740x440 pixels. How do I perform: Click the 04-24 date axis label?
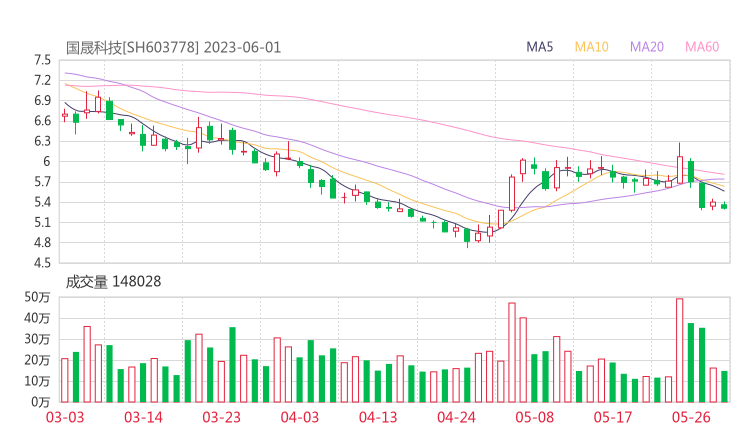(x=456, y=417)
